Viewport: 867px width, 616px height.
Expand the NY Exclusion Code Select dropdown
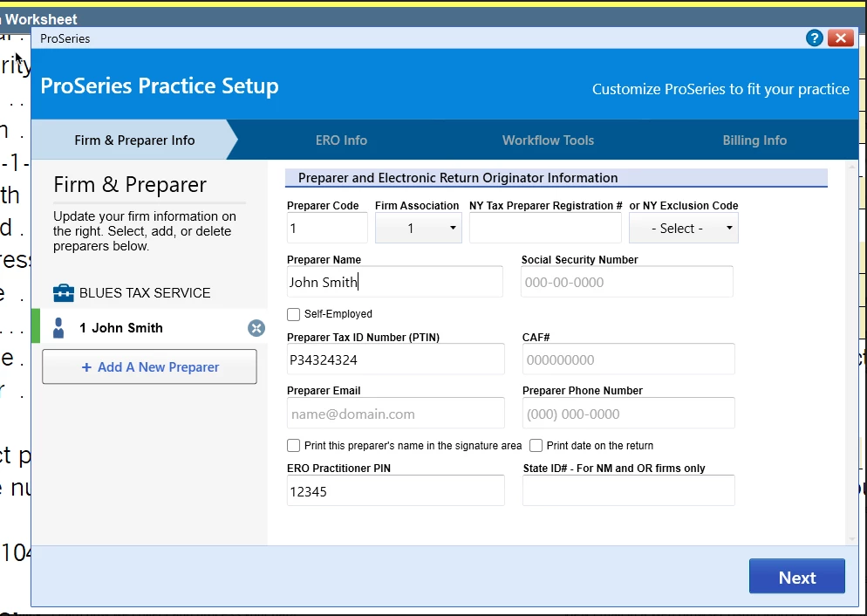[x=684, y=228]
